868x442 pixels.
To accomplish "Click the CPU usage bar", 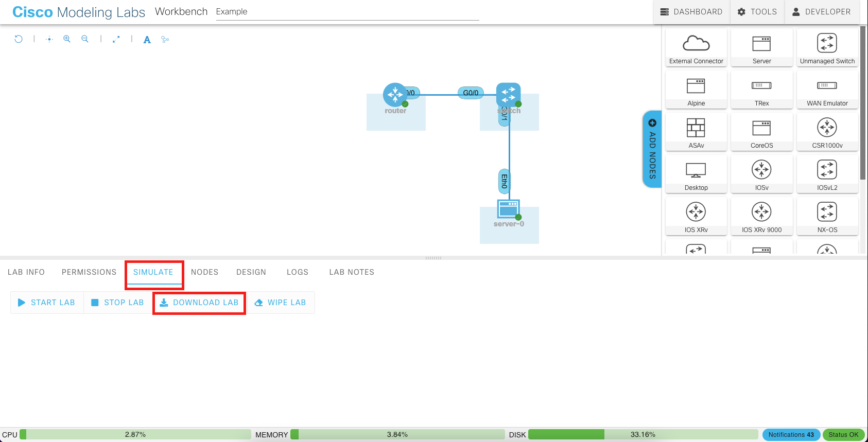I will [x=135, y=435].
